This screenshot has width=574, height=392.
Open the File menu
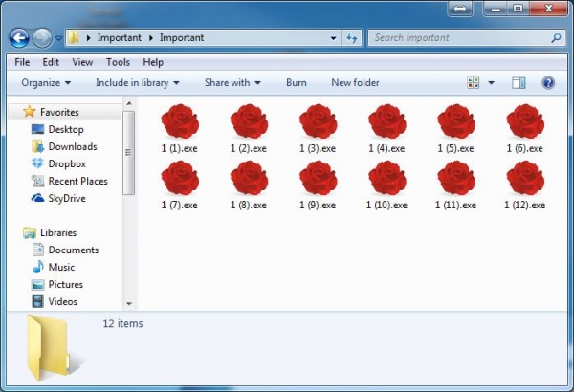coord(22,62)
